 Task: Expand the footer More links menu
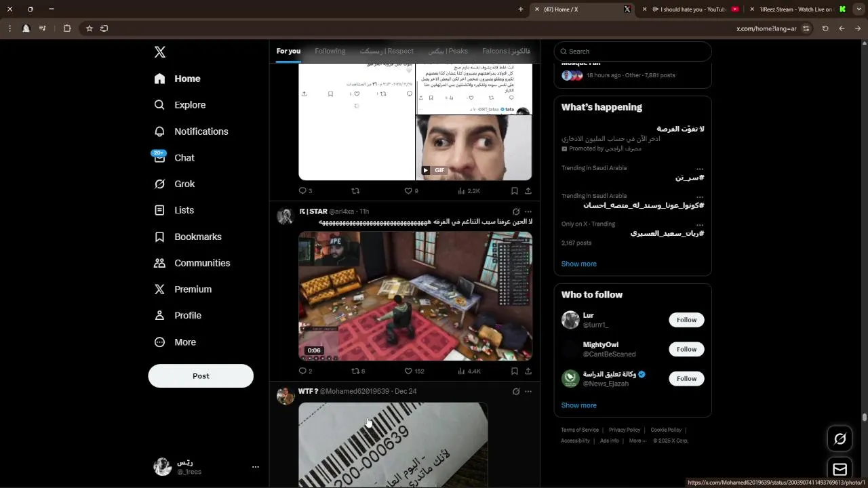click(x=637, y=441)
